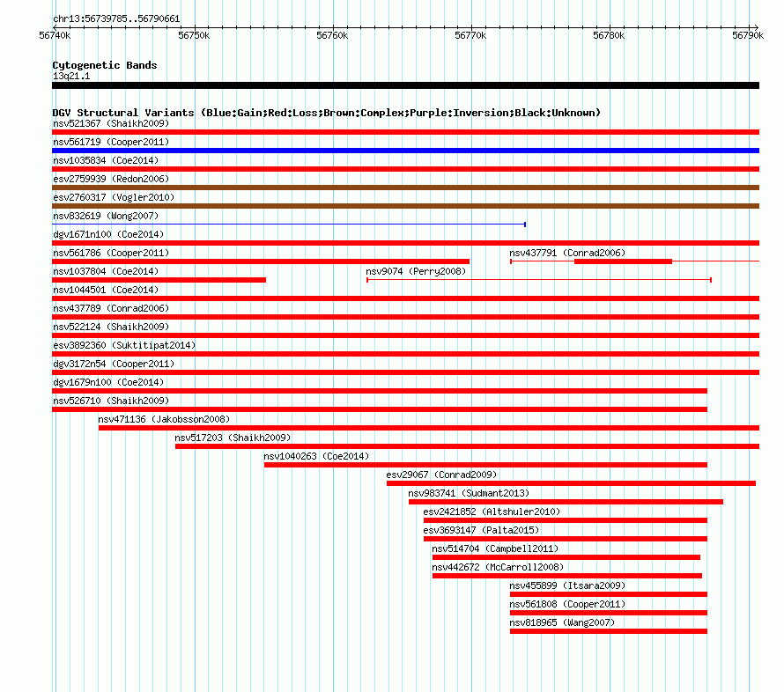Click the 56750k ruler tick label
The height and width of the screenshot is (692, 784).
click(x=194, y=35)
